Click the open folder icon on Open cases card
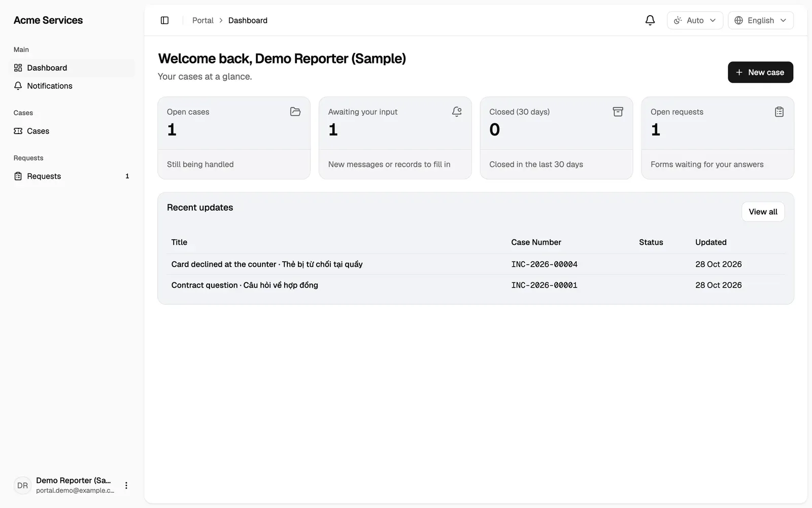 pyautogui.click(x=295, y=112)
